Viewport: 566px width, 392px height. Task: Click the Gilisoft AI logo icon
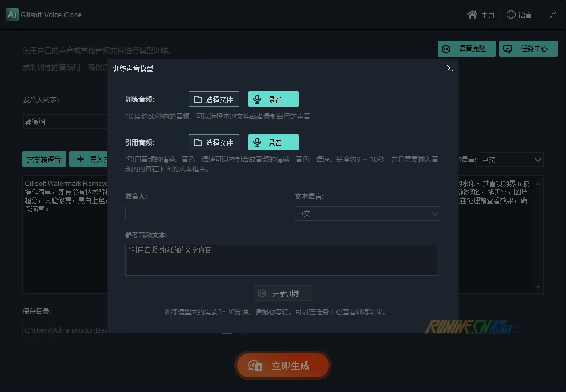click(x=12, y=15)
